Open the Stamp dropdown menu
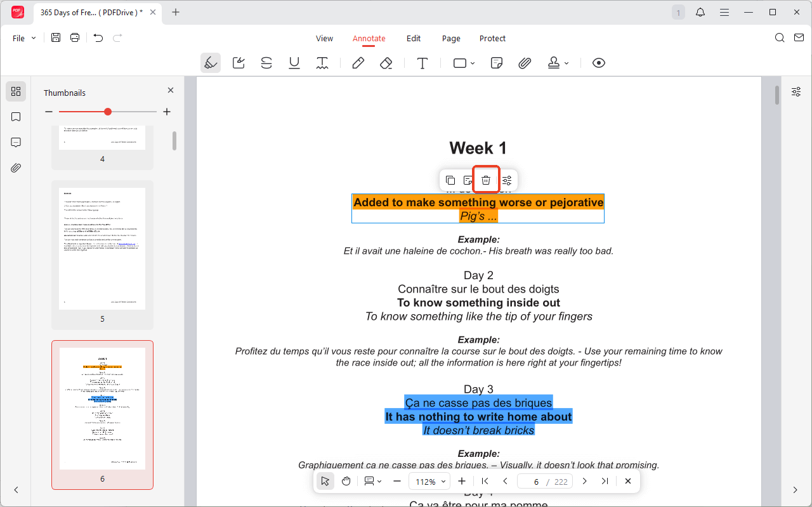 pyautogui.click(x=558, y=63)
